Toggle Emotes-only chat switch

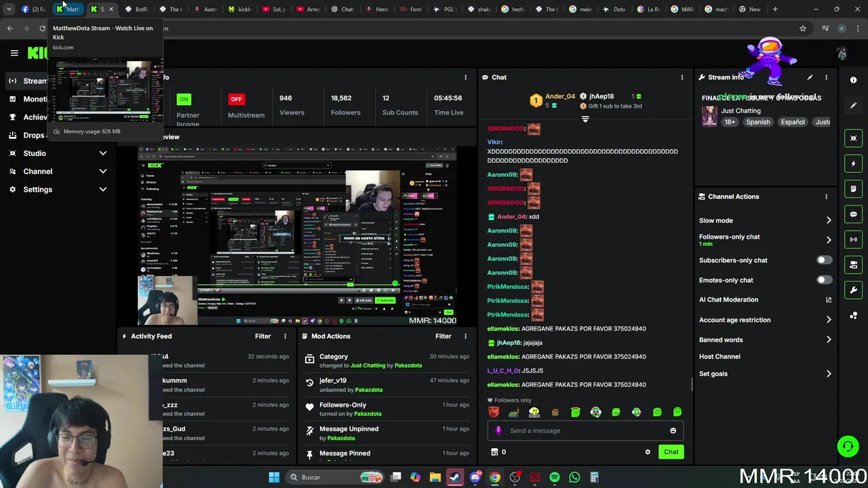[824, 280]
